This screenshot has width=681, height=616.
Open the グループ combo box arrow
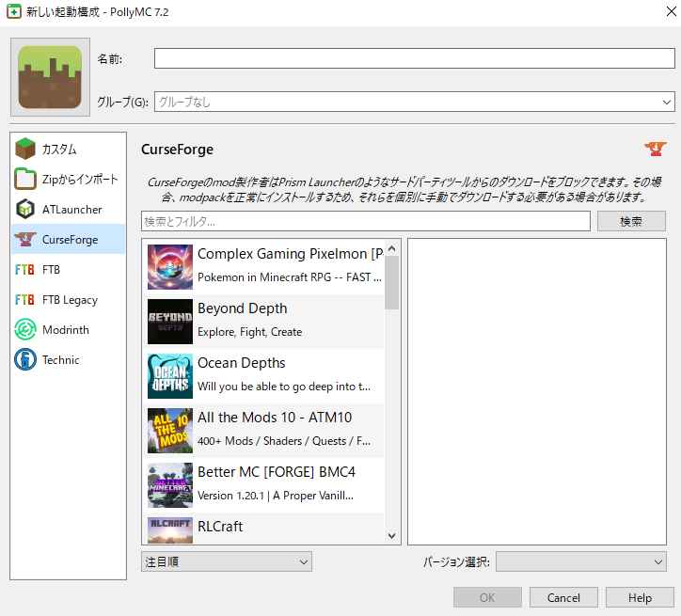click(x=667, y=103)
